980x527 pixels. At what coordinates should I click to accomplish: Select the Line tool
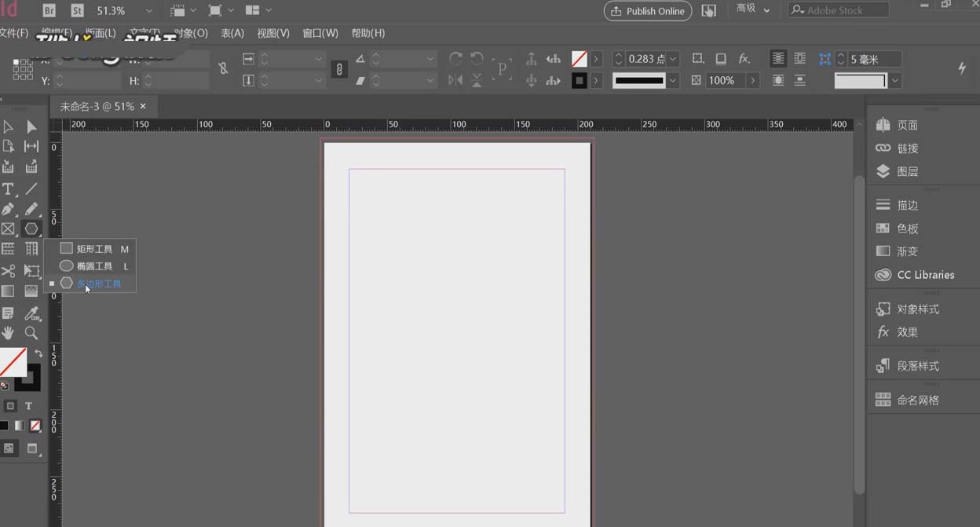tap(31, 189)
